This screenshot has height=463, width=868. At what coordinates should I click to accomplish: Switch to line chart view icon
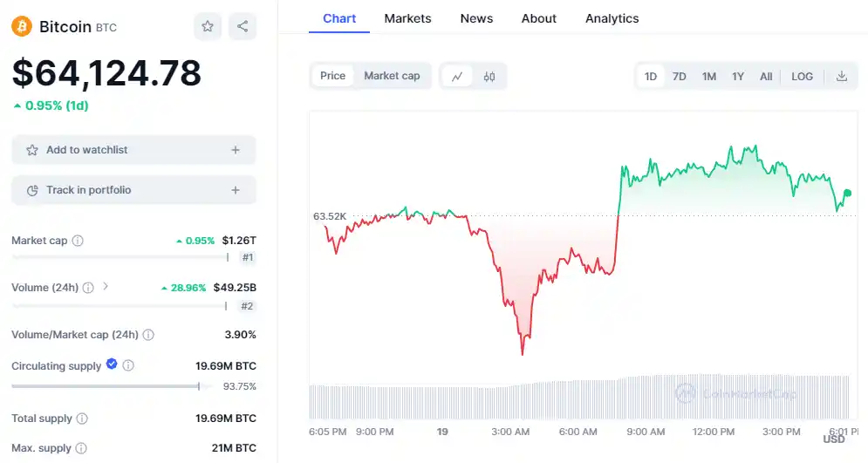457,77
